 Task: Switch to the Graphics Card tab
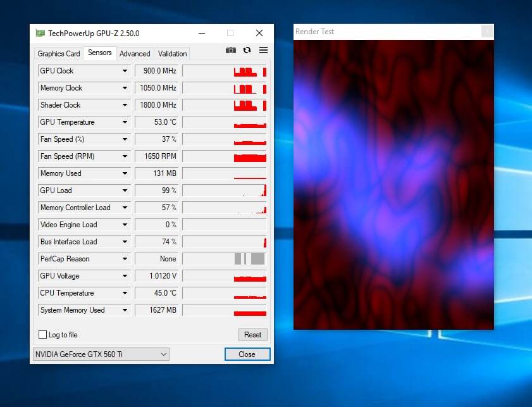click(x=59, y=54)
